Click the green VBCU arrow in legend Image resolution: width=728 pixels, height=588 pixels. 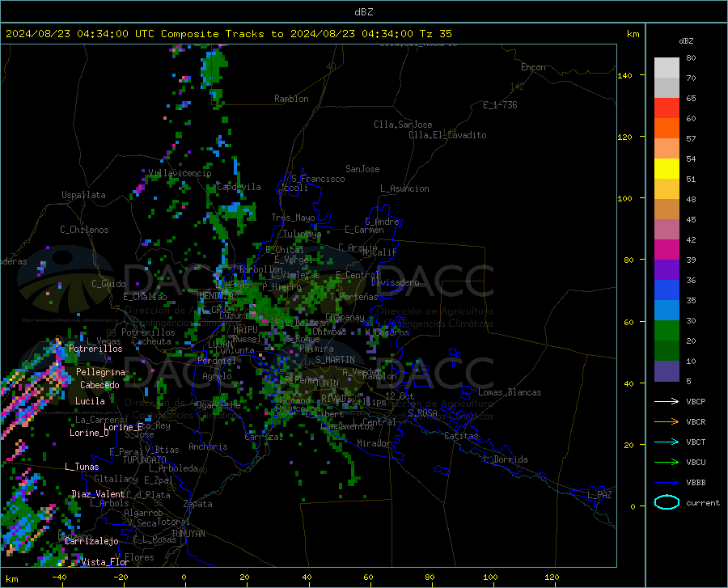click(667, 463)
